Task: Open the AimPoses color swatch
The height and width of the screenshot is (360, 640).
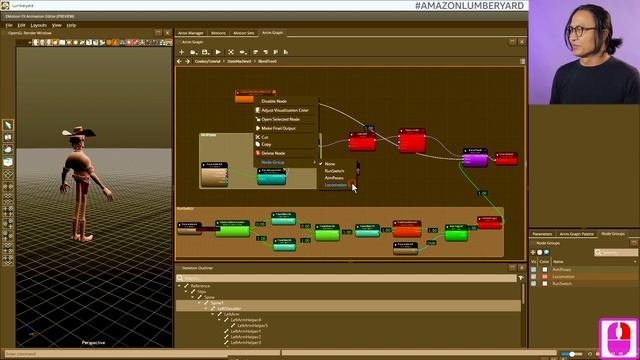Action: coord(544,270)
